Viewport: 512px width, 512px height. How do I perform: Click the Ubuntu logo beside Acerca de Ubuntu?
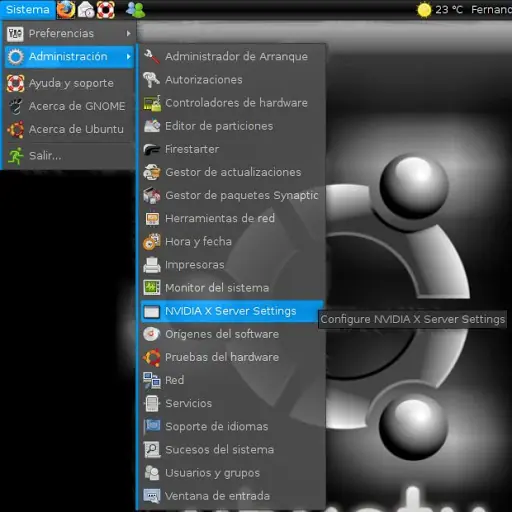coord(15,129)
